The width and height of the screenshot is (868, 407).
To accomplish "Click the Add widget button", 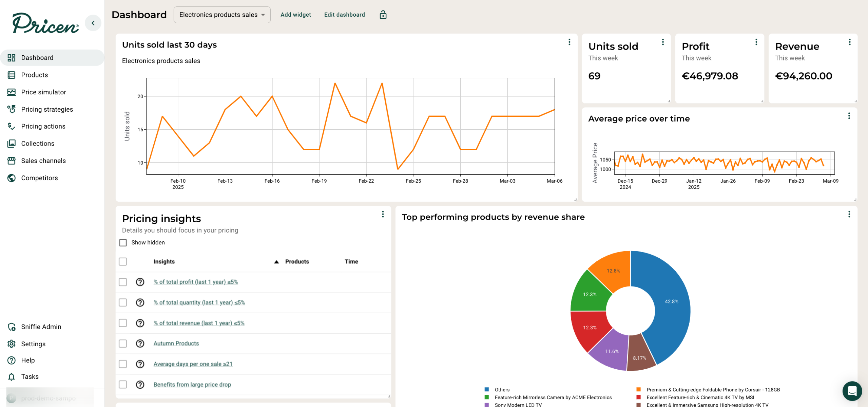I will (295, 15).
